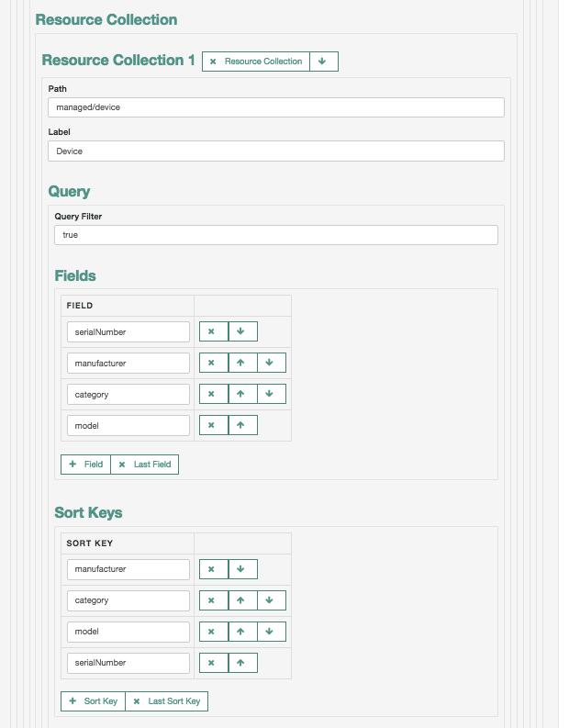Click the SORT KEY column header
The width and height of the screenshot is (569, 728).
[90, 543]
